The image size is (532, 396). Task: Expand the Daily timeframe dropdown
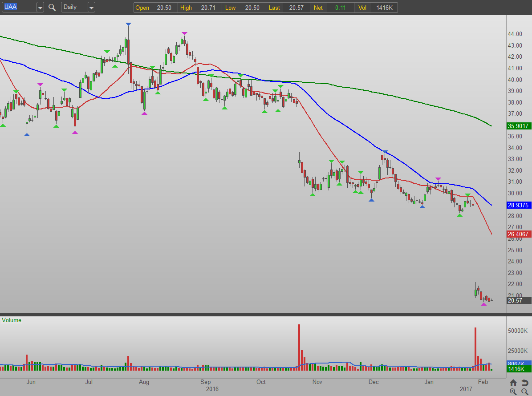coord(91,7)
